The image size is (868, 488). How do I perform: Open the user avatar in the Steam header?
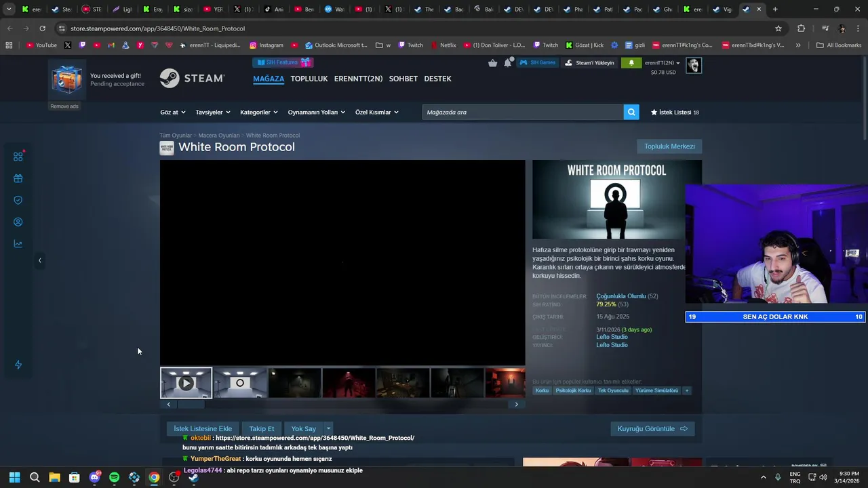coord(693,65)
